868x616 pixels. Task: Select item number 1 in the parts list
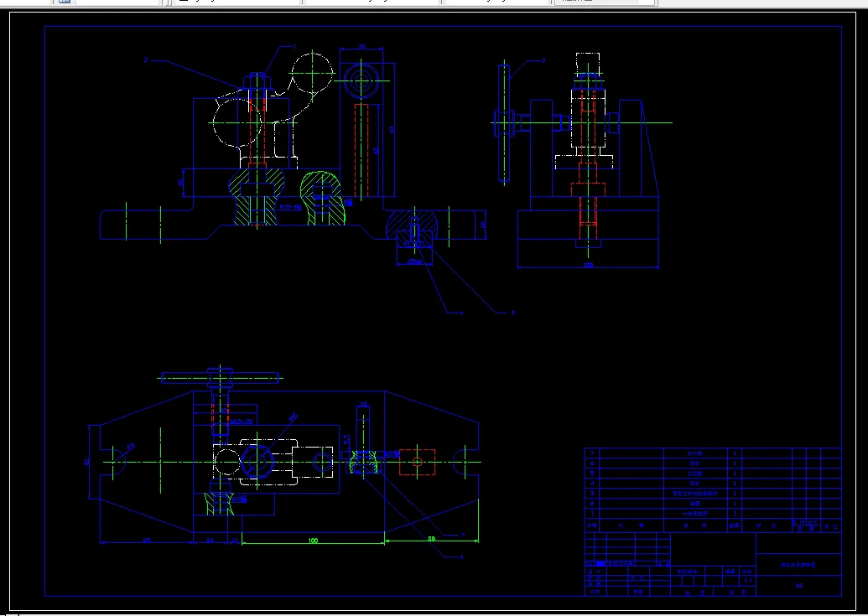(x=592, y=513)
